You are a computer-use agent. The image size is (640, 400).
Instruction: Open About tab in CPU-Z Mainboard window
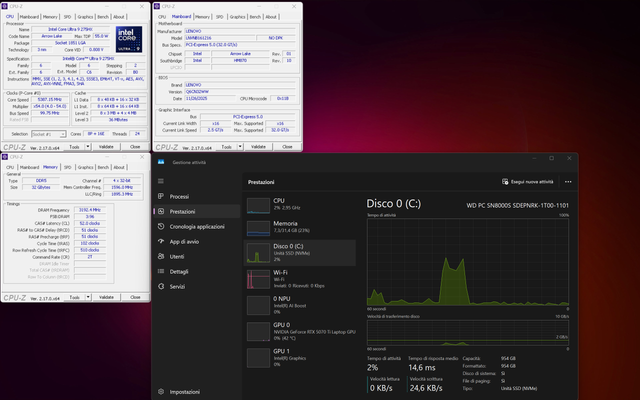[271, 17]
